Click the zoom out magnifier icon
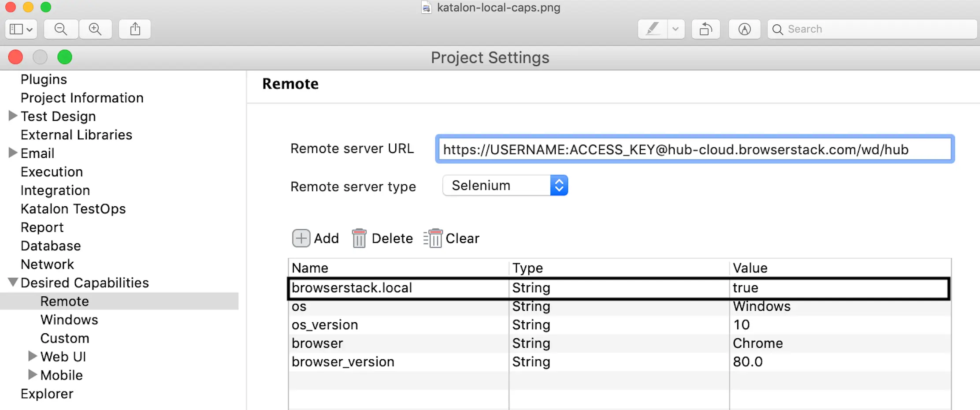Image resolution: width=980 pixels, height=410 pixels. click(61, 29)
